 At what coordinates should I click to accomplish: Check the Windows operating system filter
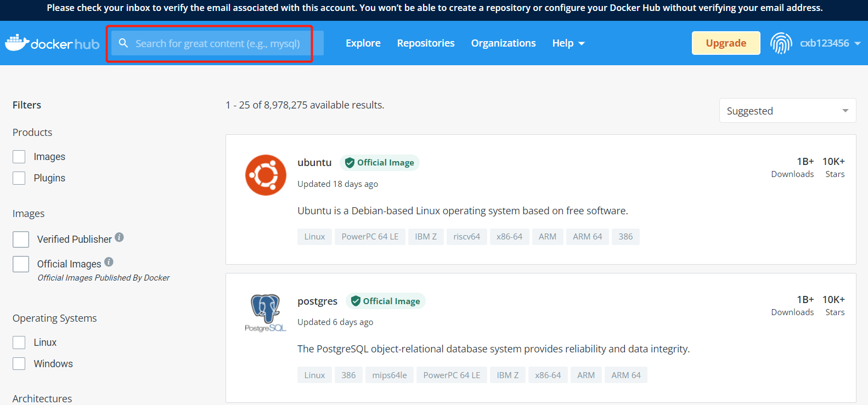(x=19, y=364)
